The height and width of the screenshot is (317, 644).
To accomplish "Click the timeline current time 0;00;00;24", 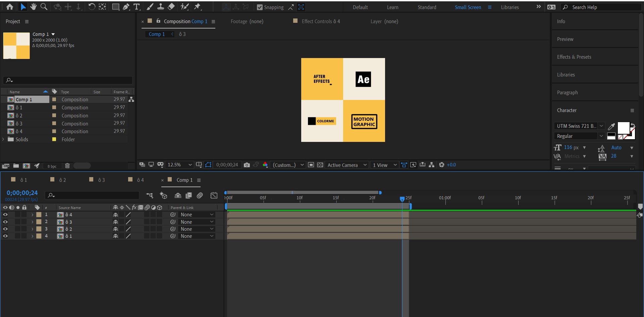I will click(x=22, y=193).
